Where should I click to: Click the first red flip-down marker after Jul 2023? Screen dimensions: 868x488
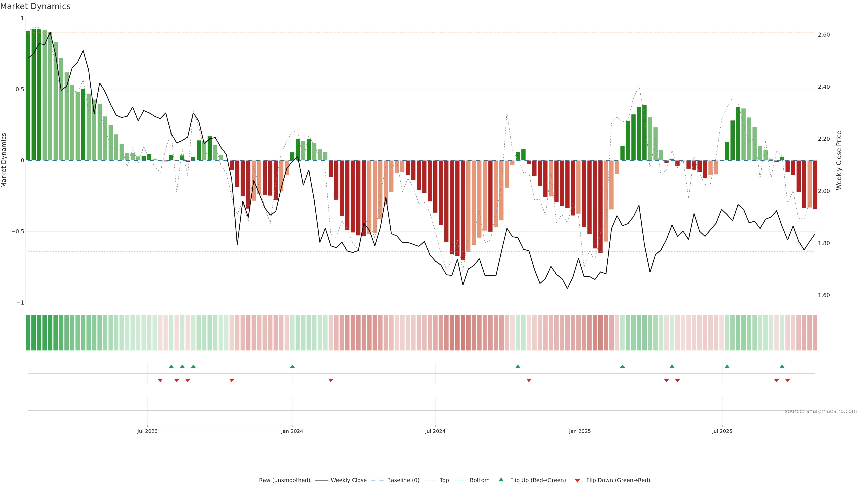click(x=160, y=380)
